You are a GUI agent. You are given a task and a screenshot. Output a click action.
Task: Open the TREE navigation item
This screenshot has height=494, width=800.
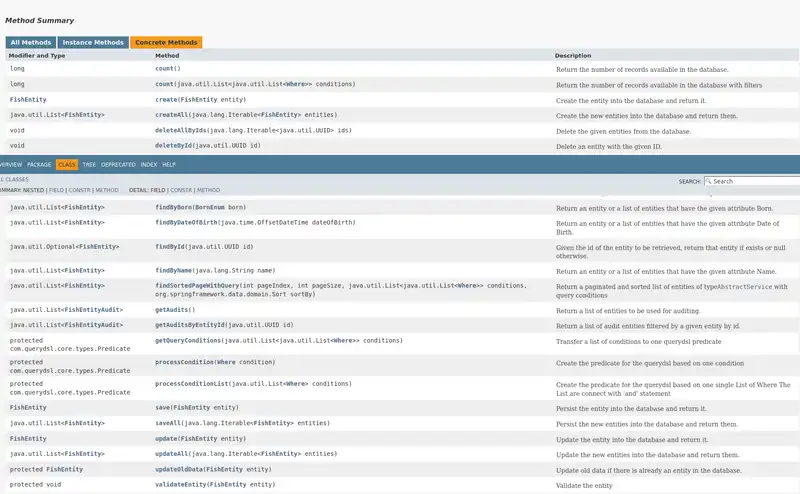(89, 164)
